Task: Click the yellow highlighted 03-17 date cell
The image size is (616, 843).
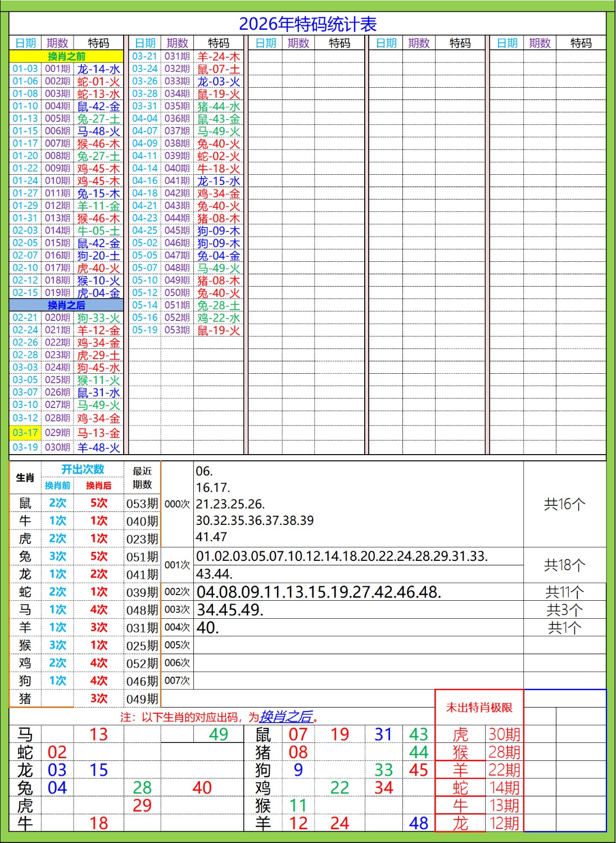Action: (25, 433)
